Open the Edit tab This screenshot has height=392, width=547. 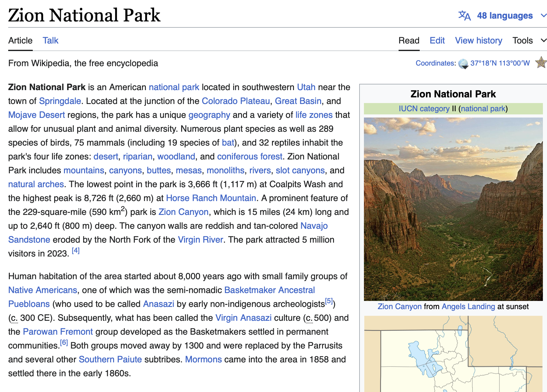click(437, 40)
